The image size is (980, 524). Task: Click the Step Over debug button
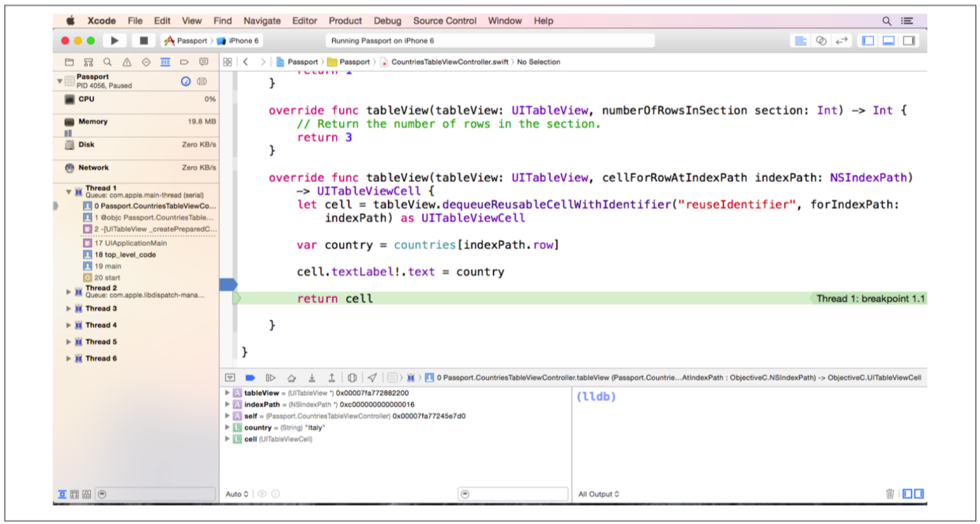292,378
